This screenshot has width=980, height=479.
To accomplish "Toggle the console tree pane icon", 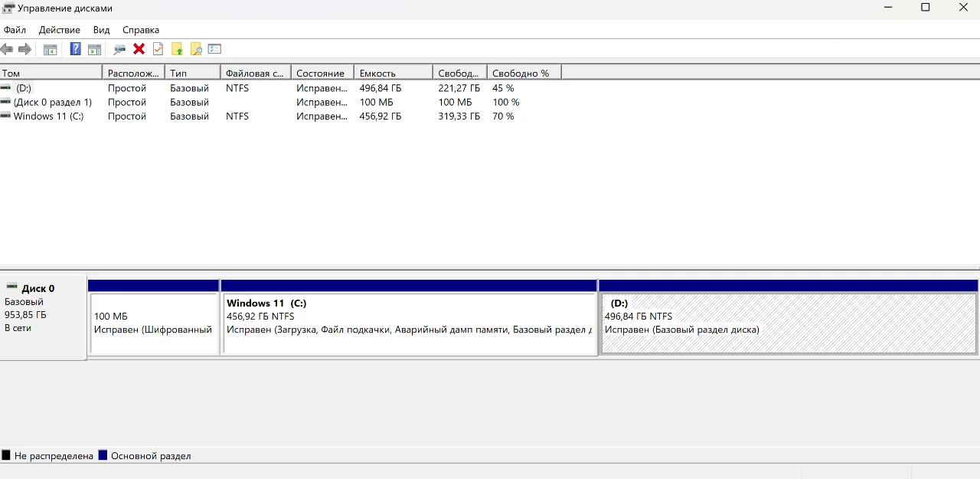I will coord(51,49).
